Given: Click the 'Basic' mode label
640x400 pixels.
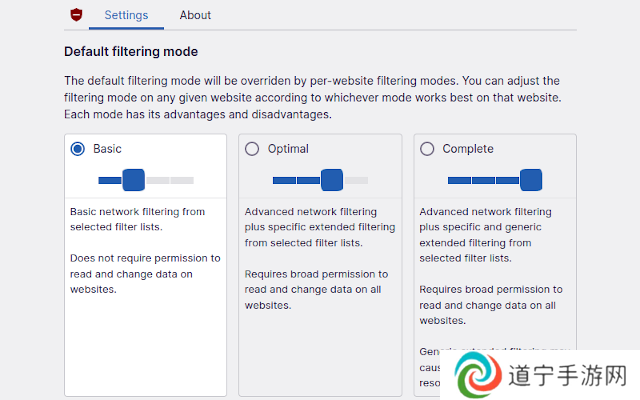Looking at the screenshot, I should point(107,149).
